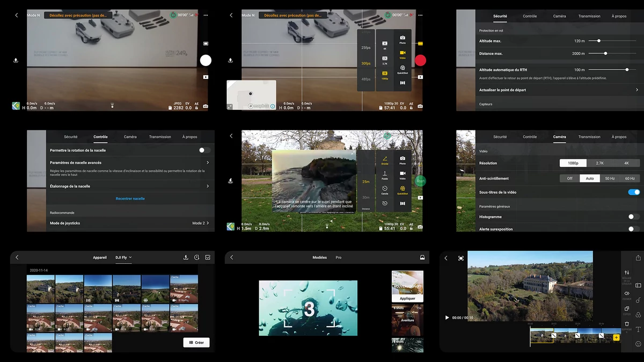Open Contrôle tab in the Résolution settings panel

pos(530,137)
